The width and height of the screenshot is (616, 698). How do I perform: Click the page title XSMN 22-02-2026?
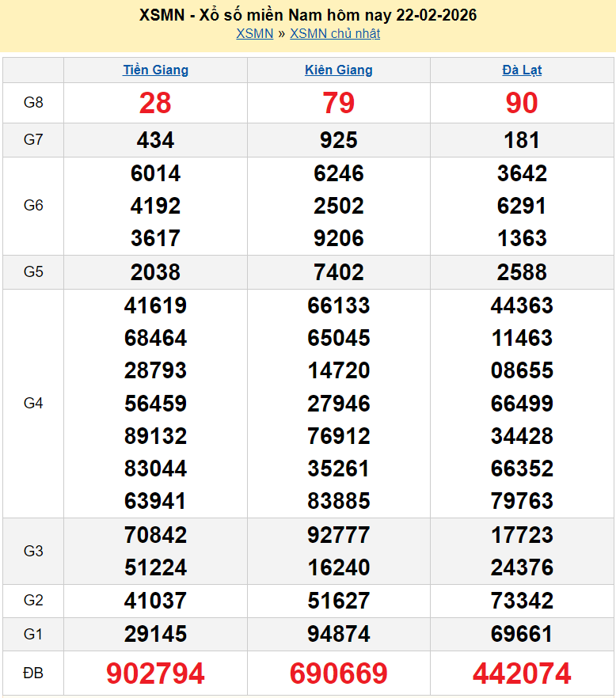coord(308,15)
